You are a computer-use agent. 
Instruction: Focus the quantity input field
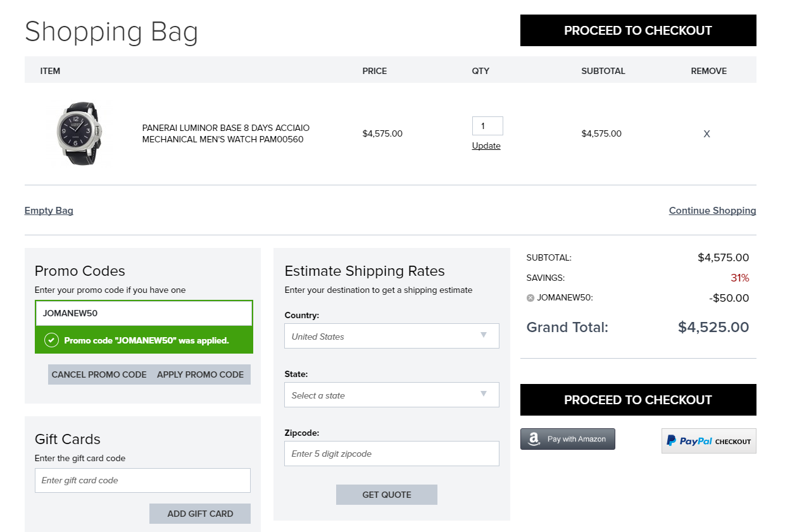click(487, 126)
